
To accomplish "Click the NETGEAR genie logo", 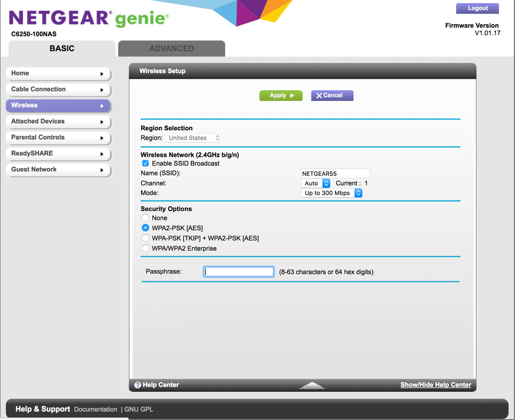I will pos(88,17).
